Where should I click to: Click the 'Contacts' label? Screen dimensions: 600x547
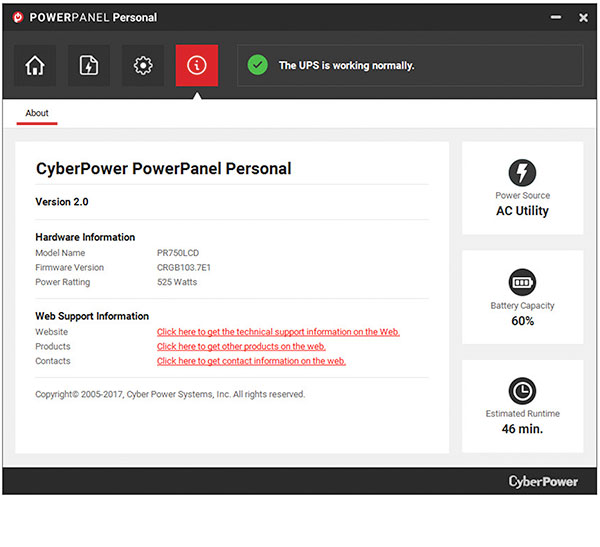pyautogui.click(x=53, y=361)
